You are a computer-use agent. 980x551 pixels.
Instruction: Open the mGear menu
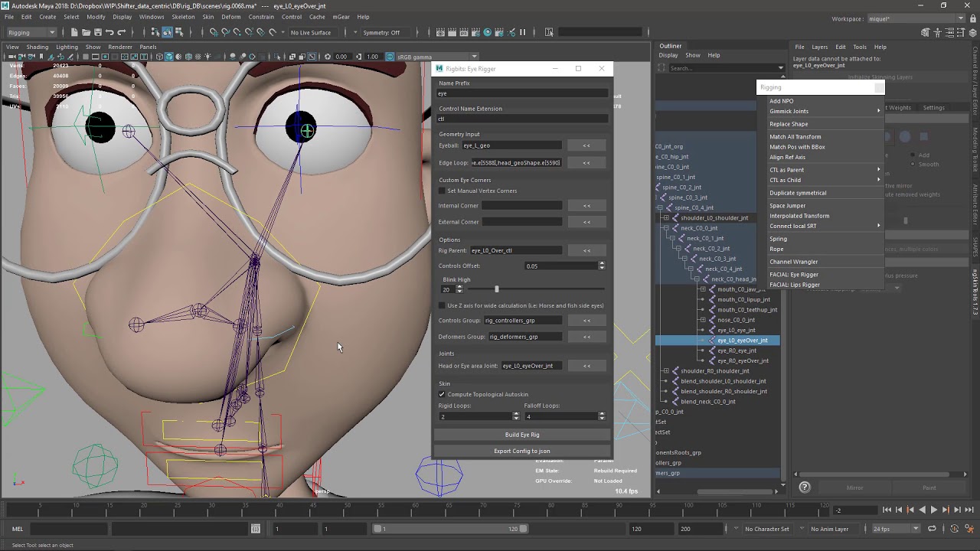point(341,17)
